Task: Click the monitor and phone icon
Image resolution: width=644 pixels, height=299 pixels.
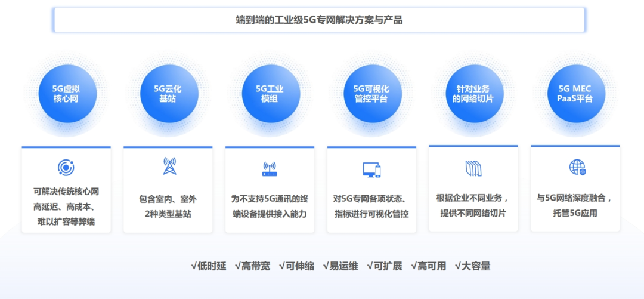Action: point(371,169)
